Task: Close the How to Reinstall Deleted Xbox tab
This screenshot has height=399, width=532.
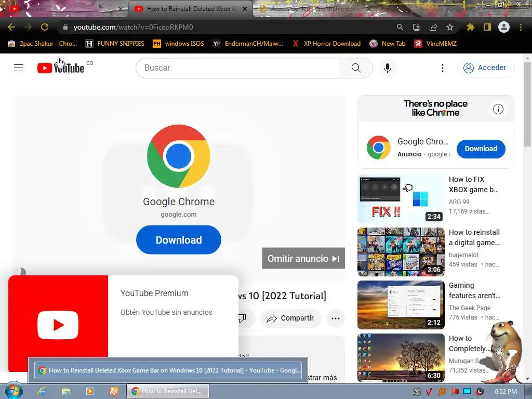Action: [x=245, y=9]
